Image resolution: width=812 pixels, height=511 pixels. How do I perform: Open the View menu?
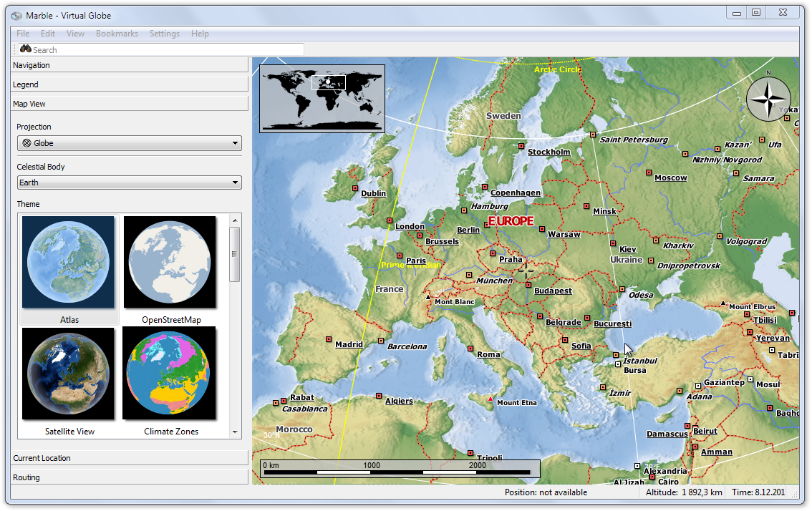[75, 33]
